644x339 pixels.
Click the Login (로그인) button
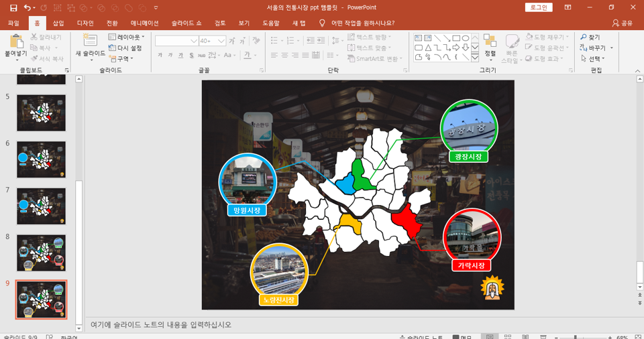tap(539, 7)
